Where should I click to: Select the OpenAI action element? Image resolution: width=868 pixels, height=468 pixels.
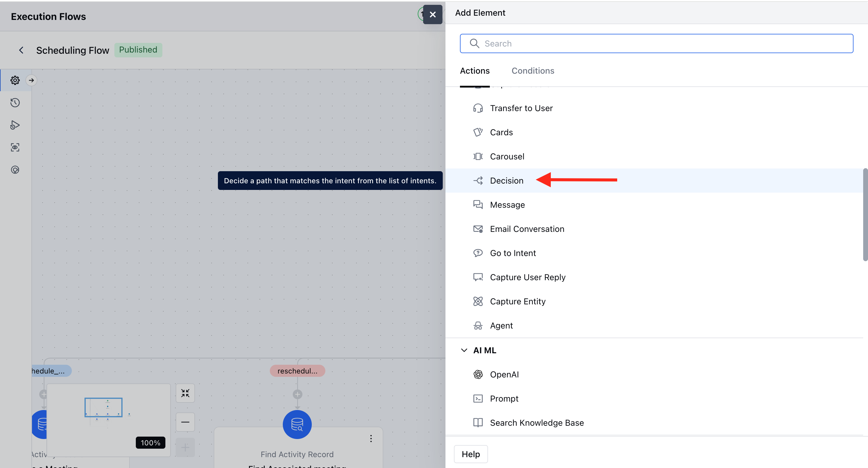(x=504, y=374)
